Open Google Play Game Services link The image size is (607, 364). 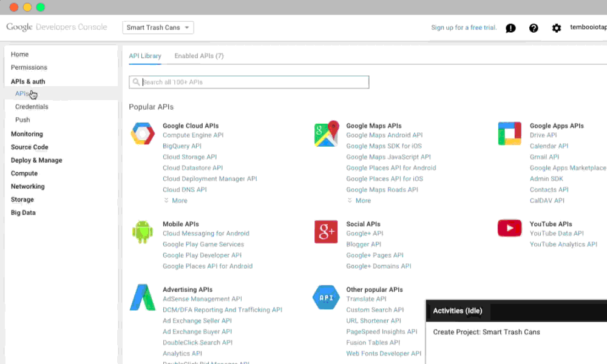(x=203, y=244)
